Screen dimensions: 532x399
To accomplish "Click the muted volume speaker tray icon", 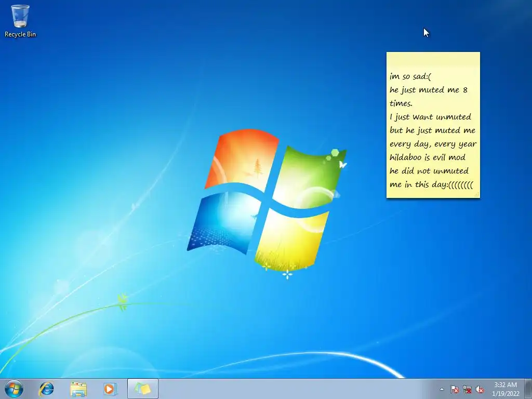I will point(480,389).
